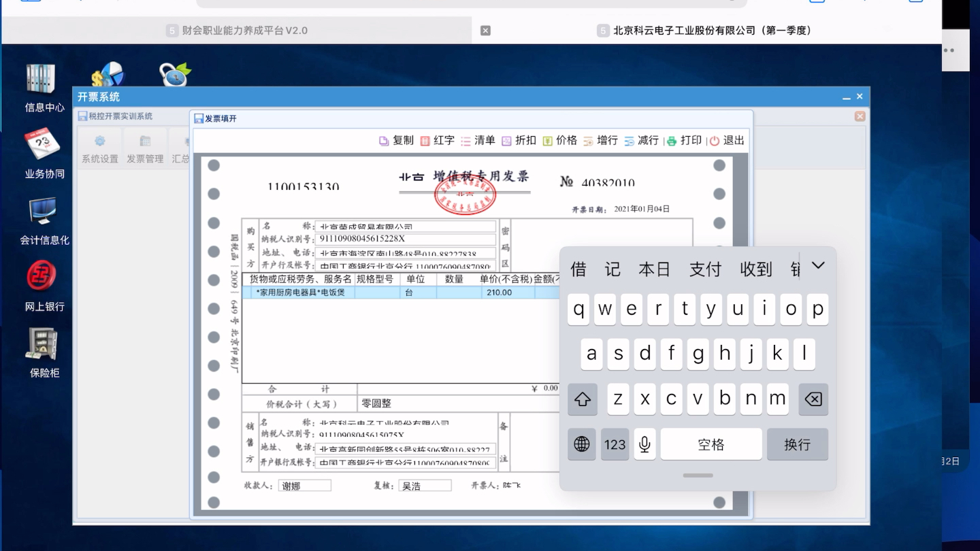Switch to 北京科云电子工业股份有限公司 tab
This screenshot has height=551, width=980.
pyautogui.click(x=704, y=31)
